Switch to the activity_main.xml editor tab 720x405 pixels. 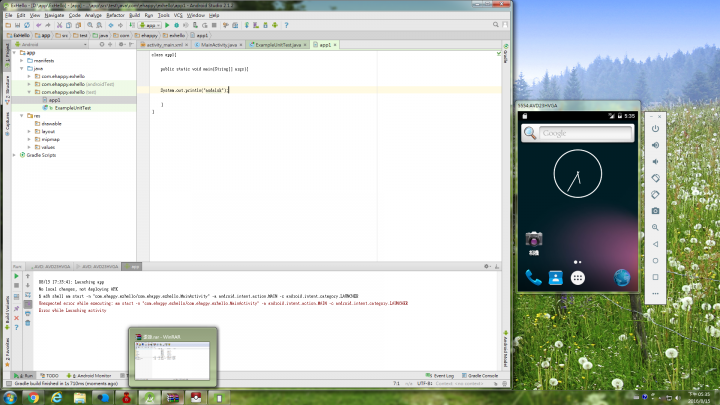pos(164,45)
